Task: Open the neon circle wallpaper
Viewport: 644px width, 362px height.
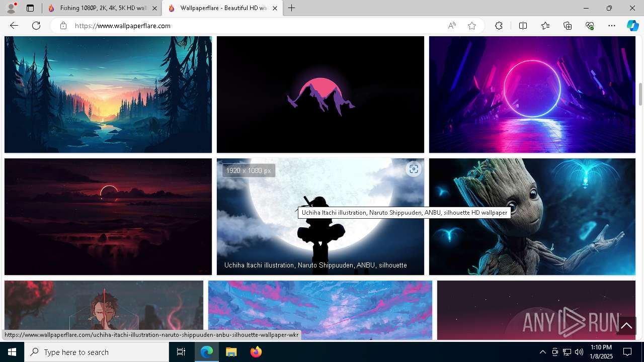Action: click(x=532, y=95)
